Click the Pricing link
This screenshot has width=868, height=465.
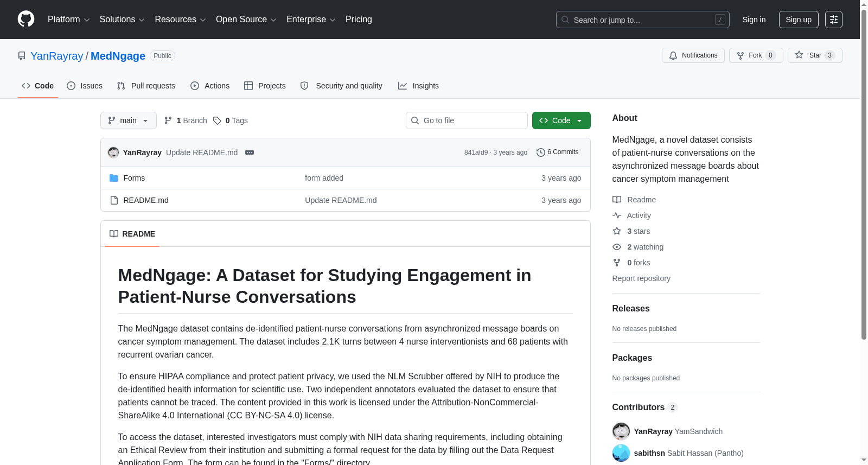tap(359, 20)
